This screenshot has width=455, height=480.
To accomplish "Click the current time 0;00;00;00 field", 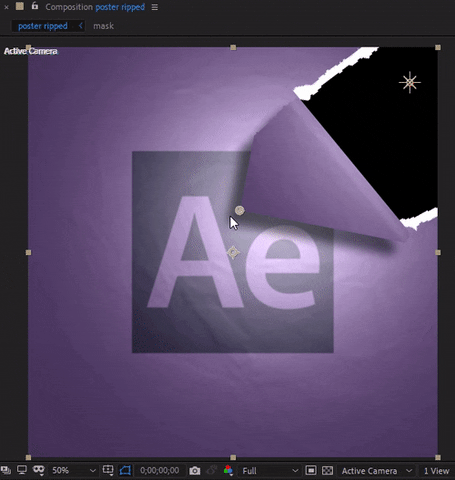I will (x=159, y=470).
